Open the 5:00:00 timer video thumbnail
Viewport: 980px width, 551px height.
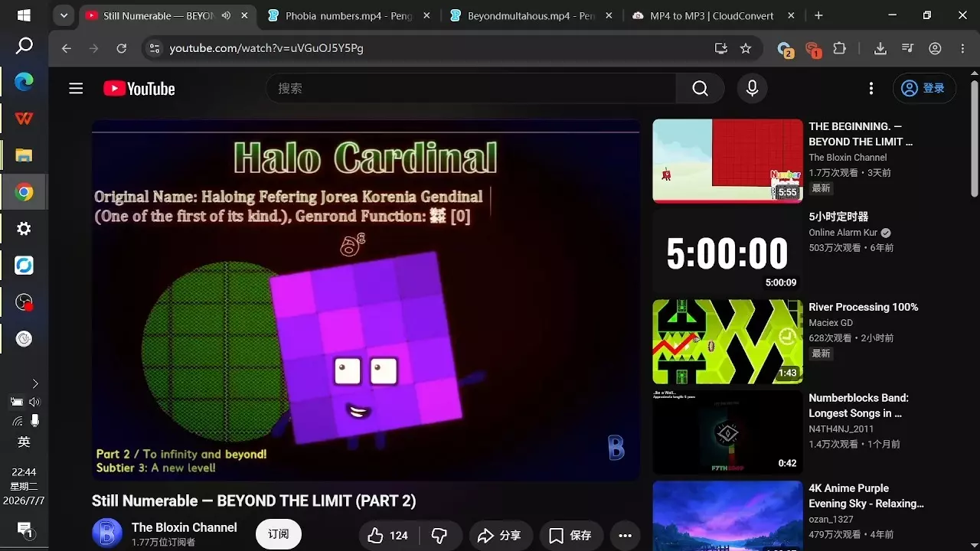click(727, 251)
